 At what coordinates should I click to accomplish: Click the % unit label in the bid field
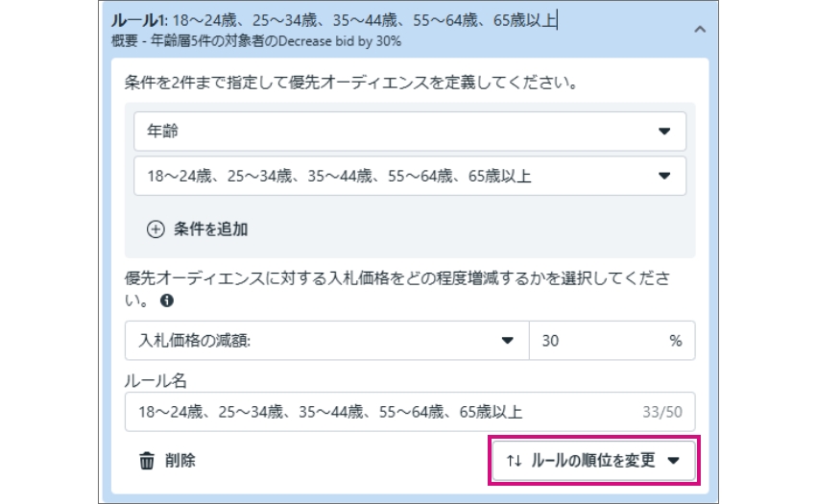coord(676,341)
